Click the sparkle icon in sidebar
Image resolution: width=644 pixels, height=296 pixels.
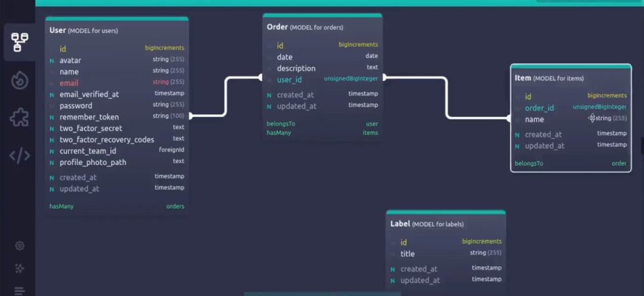(x=19, y=268)
